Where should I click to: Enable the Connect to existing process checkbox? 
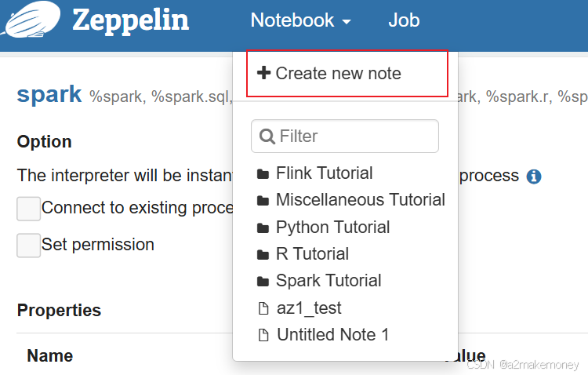point(28,209)
